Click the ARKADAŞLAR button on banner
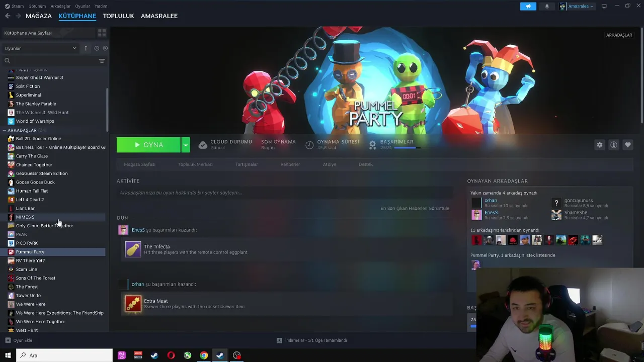 619,35
